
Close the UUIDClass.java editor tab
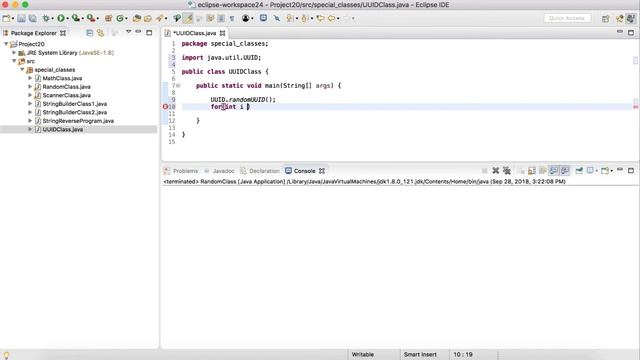pyautogui.click(x=222, y=33)
